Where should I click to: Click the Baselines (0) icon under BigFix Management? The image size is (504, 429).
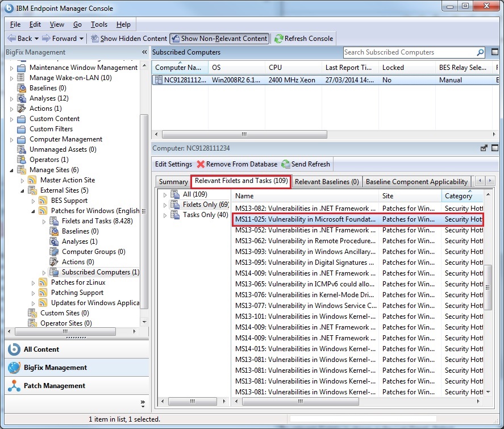22,88
